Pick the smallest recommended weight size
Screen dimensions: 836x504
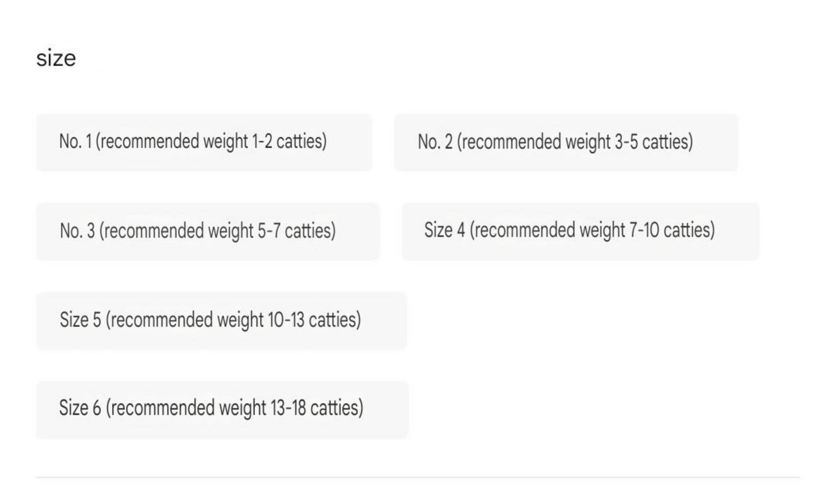pyautogui.click(x=204, y=142)
